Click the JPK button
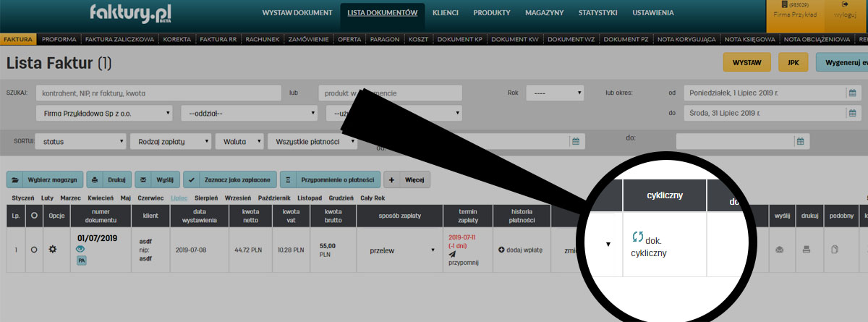This screenshot has height=322, width=868. coord(793,63)
